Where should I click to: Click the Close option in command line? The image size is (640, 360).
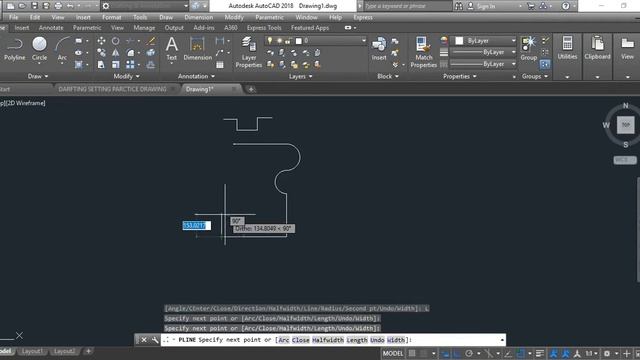[300, 340]
